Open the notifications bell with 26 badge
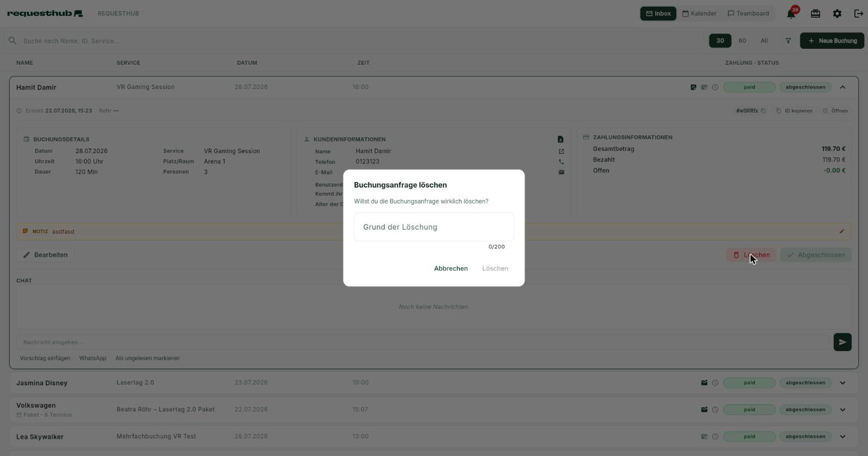 click(791, 13)
